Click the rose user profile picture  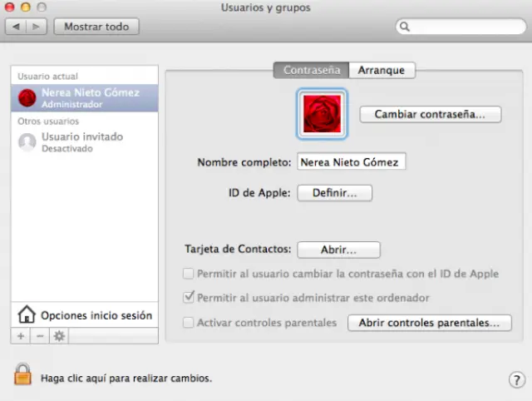pyautogui.click(x=322, y=114)
